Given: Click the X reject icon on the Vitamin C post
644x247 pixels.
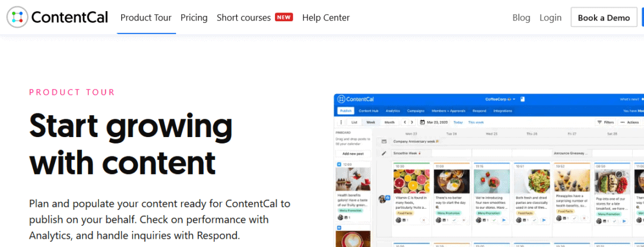Looking at the screenshot, I should tap(423, 221).
